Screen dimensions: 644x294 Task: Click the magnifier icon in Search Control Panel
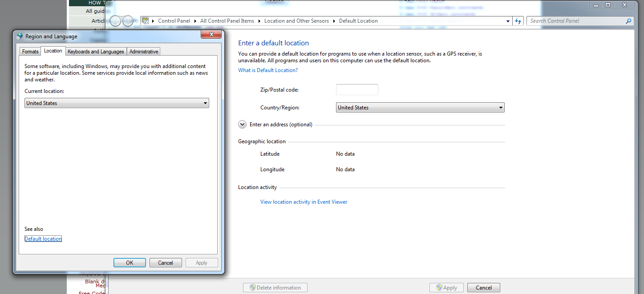[x=628, y=21]
